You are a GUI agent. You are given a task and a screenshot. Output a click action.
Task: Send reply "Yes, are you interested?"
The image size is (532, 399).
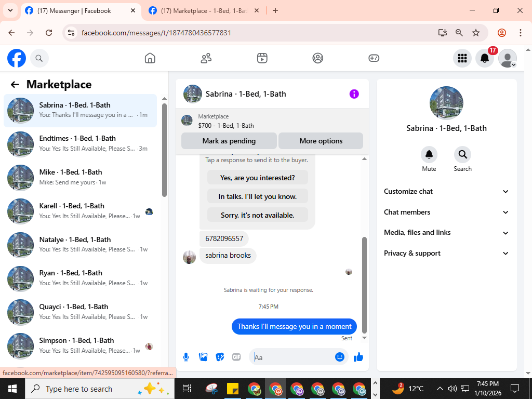(x=258, y=178)
